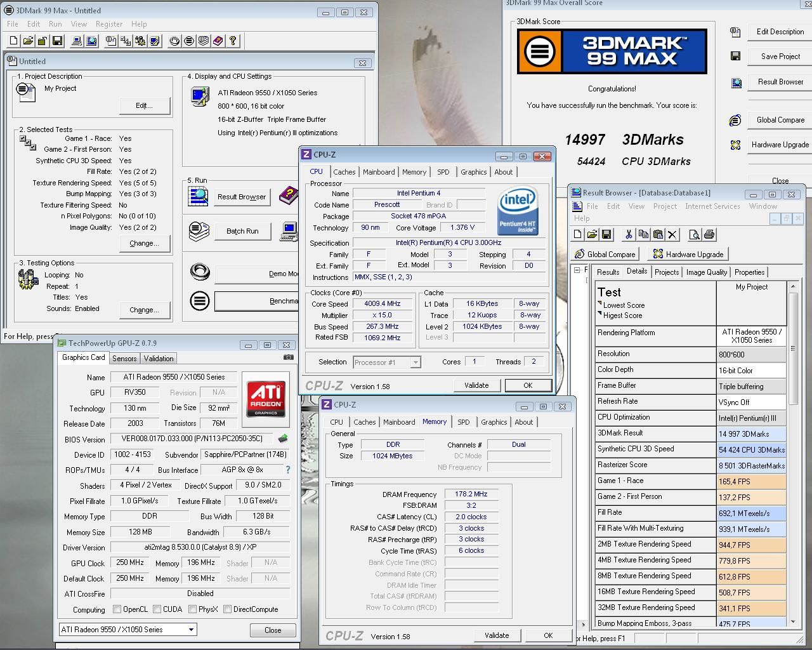This screenshot has width=812, height=650.
Task: Click Save Project in the Overall Score window
Action: pos(780,56)
